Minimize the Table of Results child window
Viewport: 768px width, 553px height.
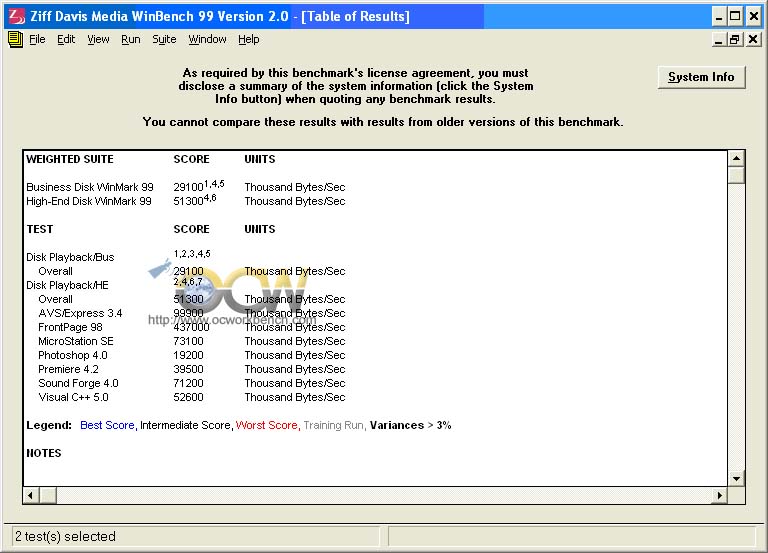tap(719, 39)
